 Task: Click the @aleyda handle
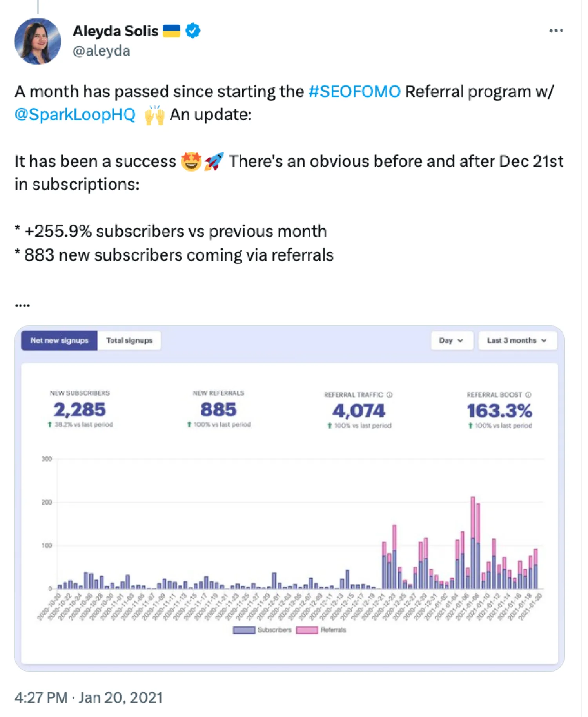[102, 51]
